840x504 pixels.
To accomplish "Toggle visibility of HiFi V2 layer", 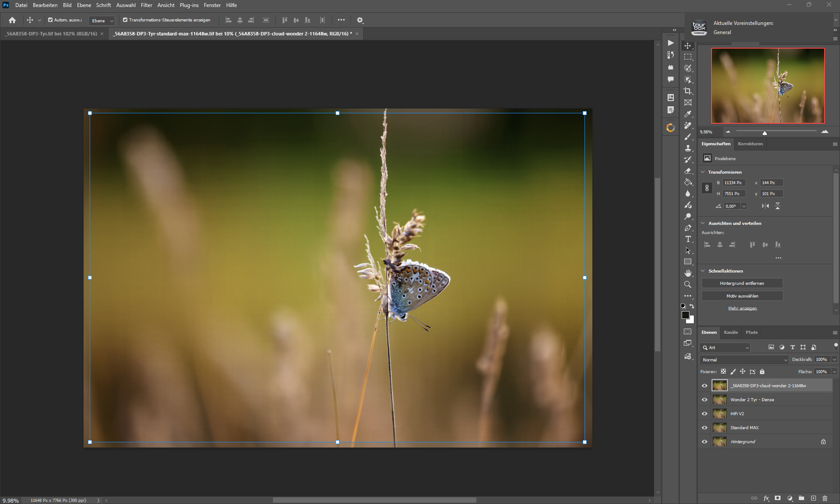I will tap(704, 414).
